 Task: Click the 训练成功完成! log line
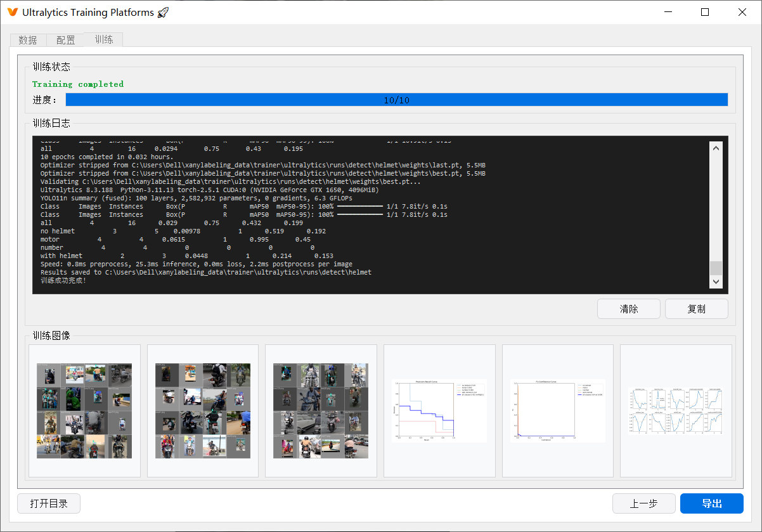click(63, 280)
